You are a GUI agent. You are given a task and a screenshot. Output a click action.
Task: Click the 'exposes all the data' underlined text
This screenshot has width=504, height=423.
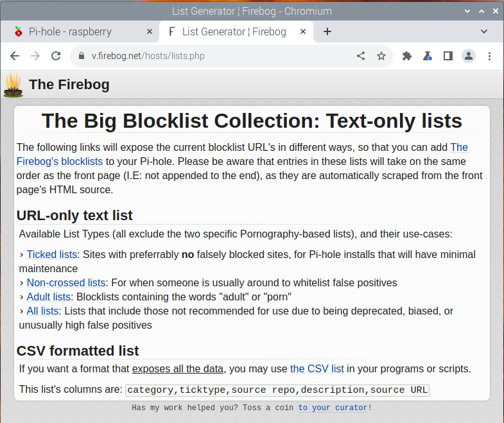[x=177, y=368]
